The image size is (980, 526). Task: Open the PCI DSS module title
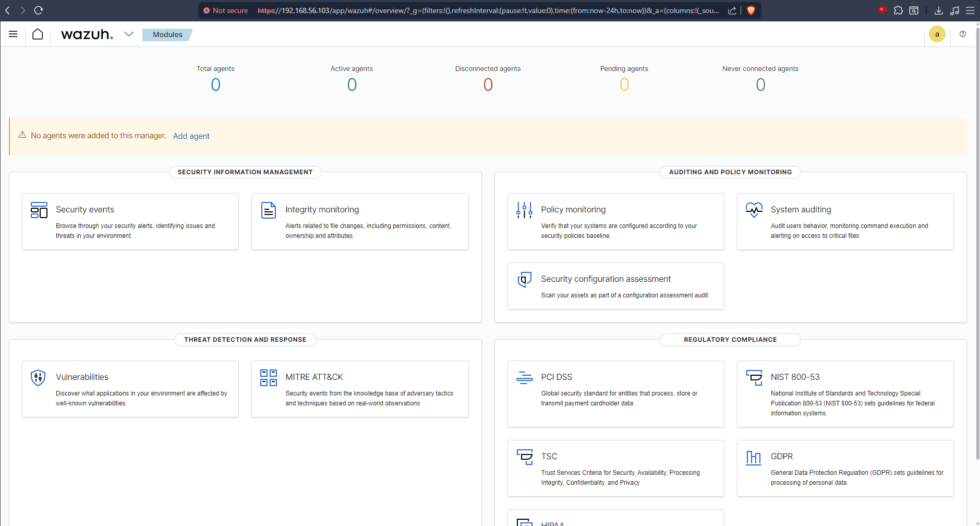click(x=556, y=377)
